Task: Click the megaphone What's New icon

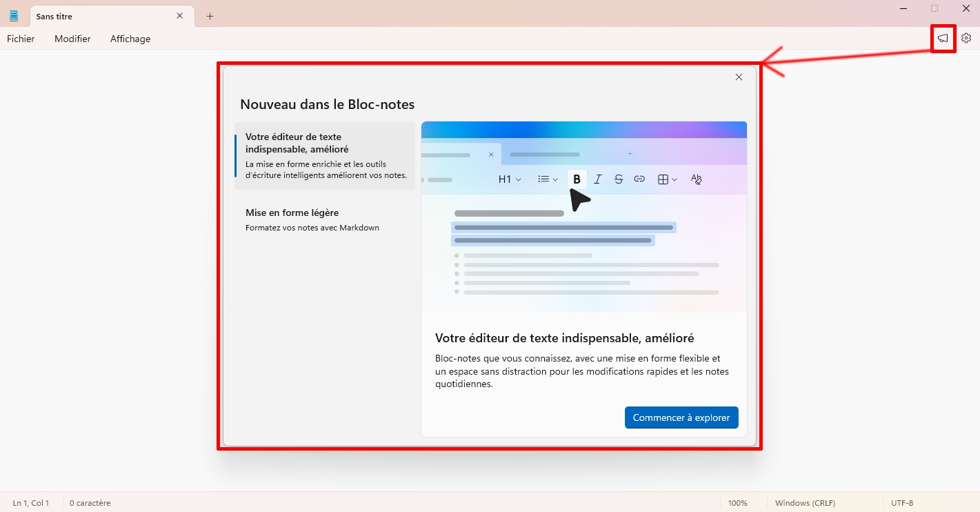Action: pos(943,39)
